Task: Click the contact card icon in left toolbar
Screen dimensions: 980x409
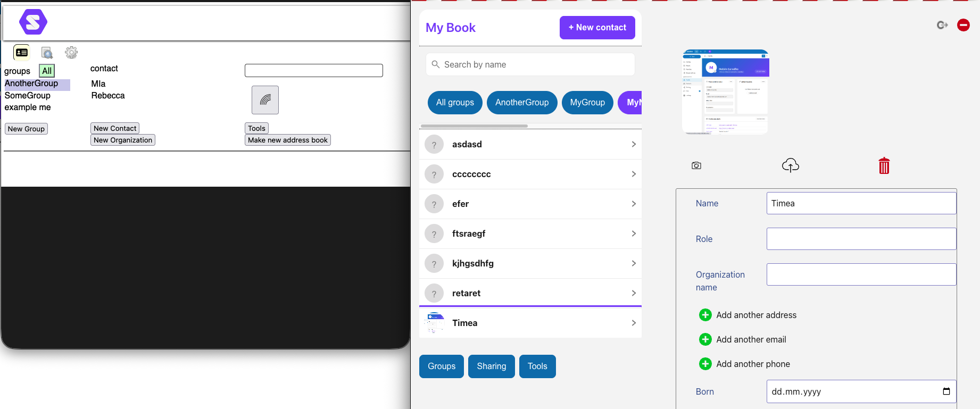Action: click(22, 53)
